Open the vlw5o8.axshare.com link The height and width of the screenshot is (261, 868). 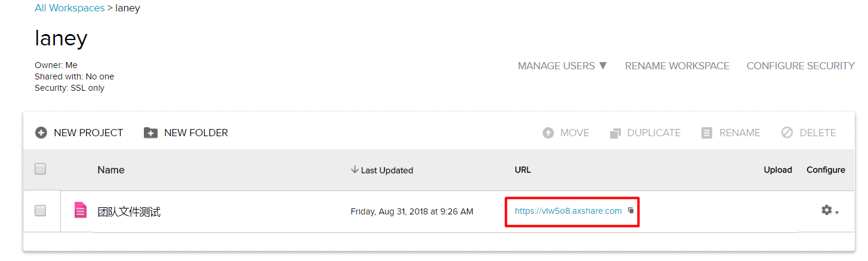568,211
